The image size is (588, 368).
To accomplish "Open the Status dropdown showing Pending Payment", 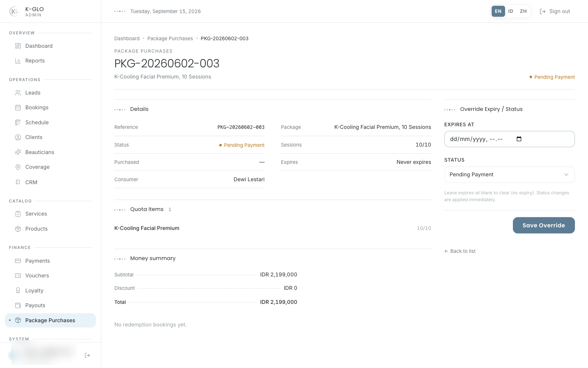I will pyautogui.click(x=509, y=175).
